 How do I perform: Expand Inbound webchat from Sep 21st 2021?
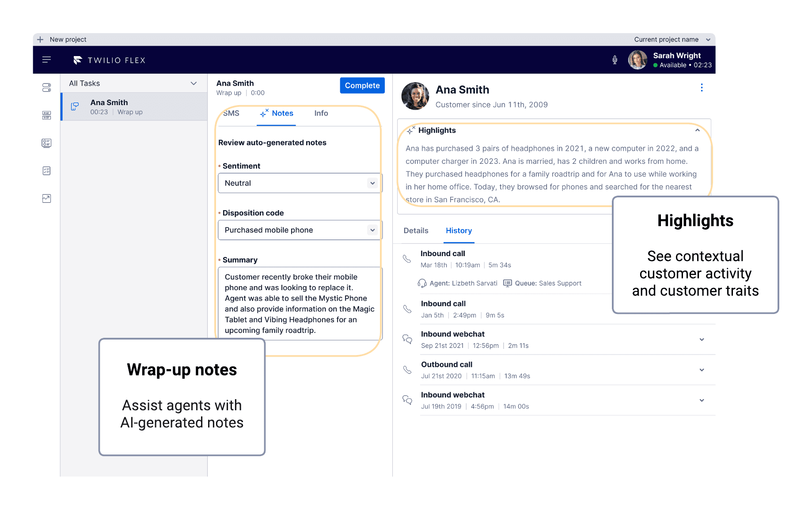(x=702, y=340)
